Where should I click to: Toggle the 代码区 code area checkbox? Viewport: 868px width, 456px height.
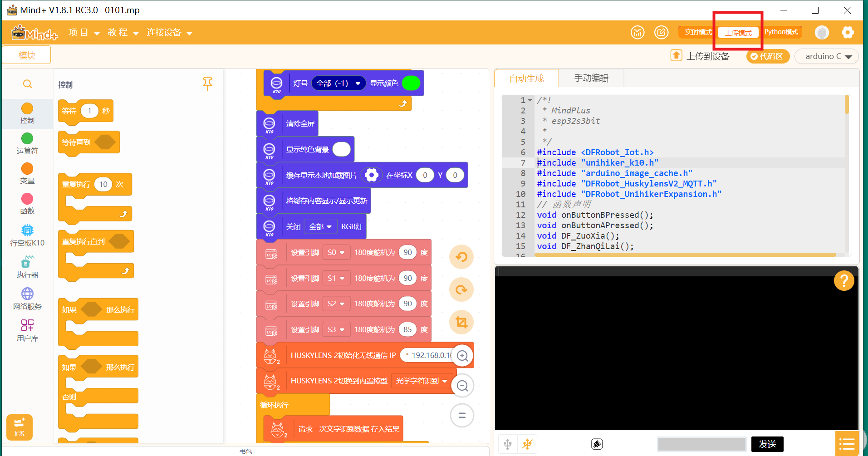click(x=767, y=56)
